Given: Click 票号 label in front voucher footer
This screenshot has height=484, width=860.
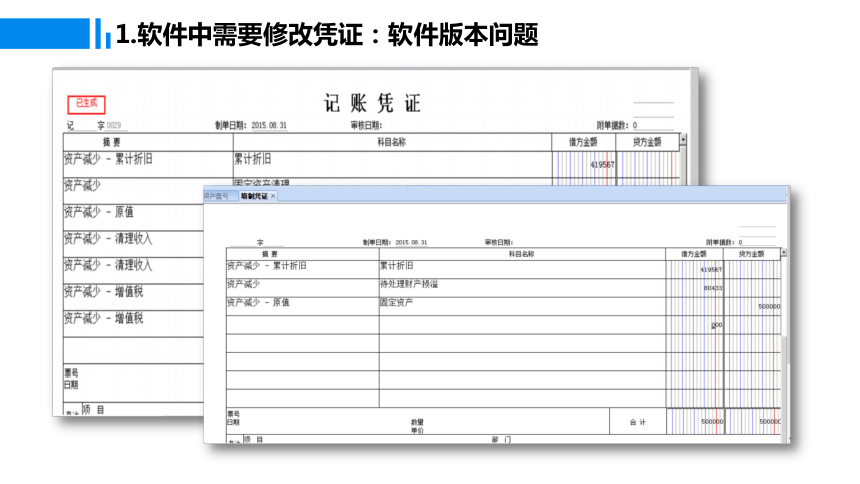Looking at the screenshot, I should tap(233, 414).
